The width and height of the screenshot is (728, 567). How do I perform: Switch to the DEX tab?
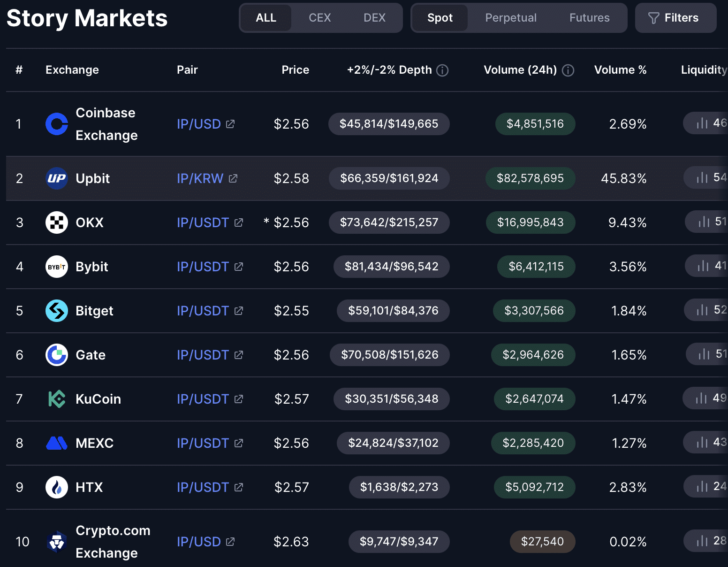pyautogui.click(x=374, y=18)
